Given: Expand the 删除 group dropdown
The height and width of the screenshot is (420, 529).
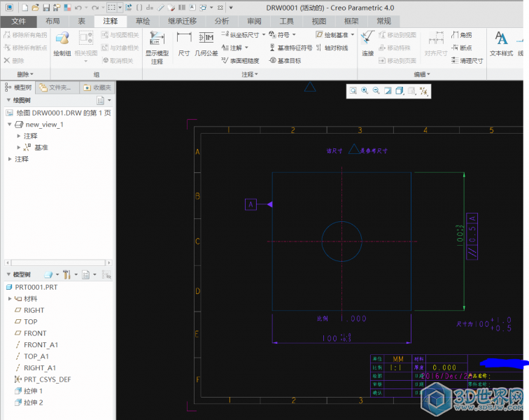Looking at the screenshot, I should pyautogui.click(x=25, y=74).
